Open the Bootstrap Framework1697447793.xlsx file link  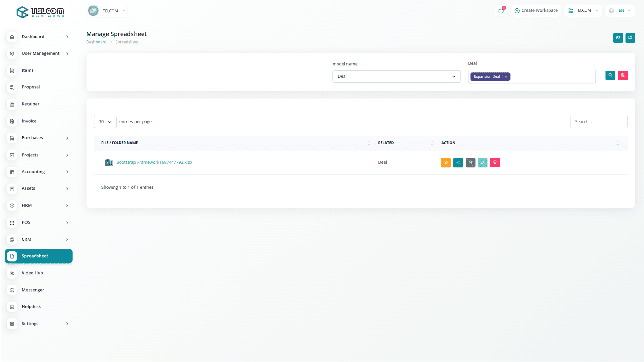[x=154, y=162]
